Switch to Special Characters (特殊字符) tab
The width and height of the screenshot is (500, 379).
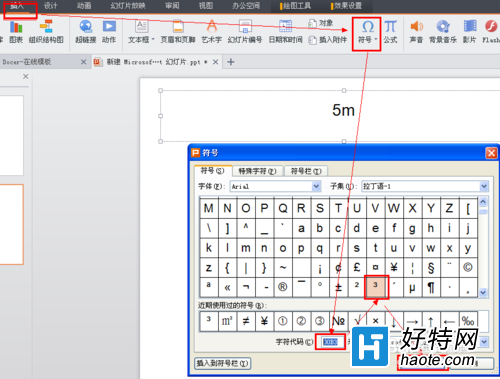pos(257,171)
